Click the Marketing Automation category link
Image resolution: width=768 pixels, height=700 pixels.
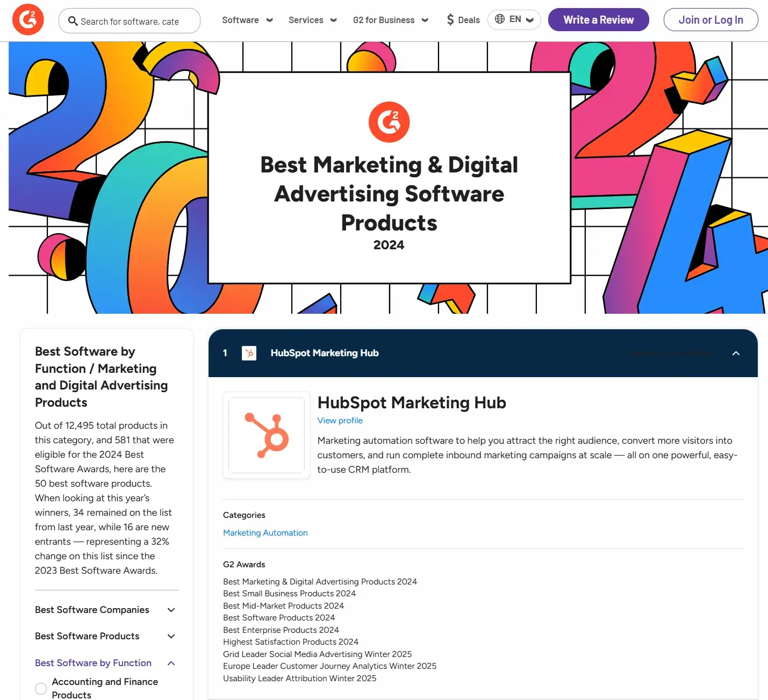click(265, 533)
